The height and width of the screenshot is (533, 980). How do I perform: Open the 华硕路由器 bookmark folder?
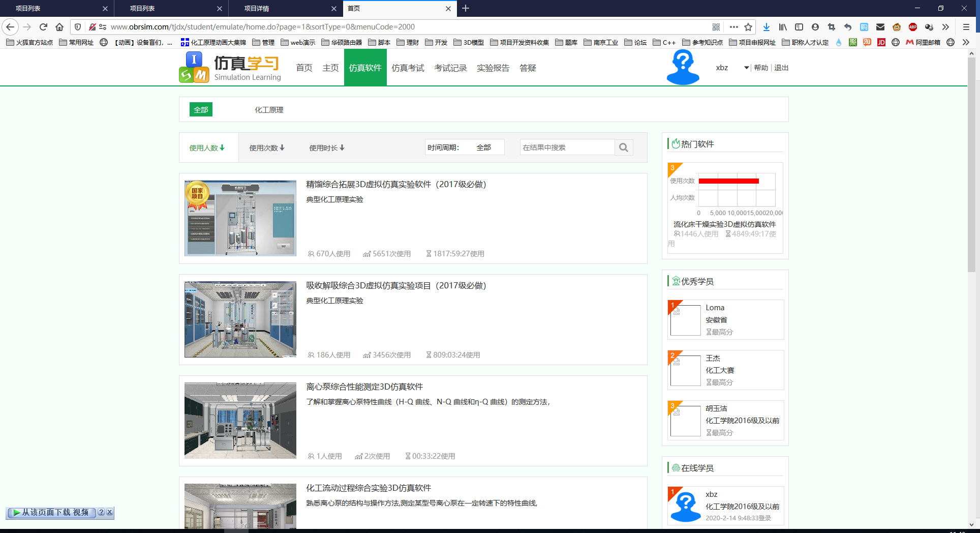coord(342,42)
